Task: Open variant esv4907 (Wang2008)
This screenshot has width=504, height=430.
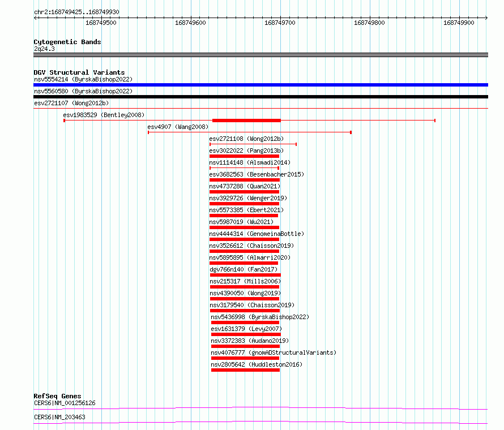Action: coord(178,127)
